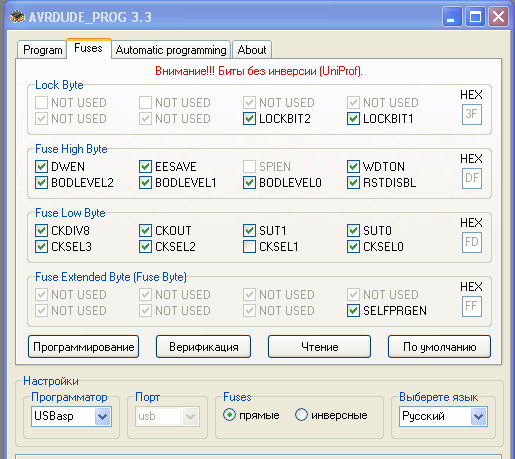Viewport: 515px width, 459px height.
Task: Click the AVRDUDE_PROG chip icon in title bar
Action: [17, 17]
